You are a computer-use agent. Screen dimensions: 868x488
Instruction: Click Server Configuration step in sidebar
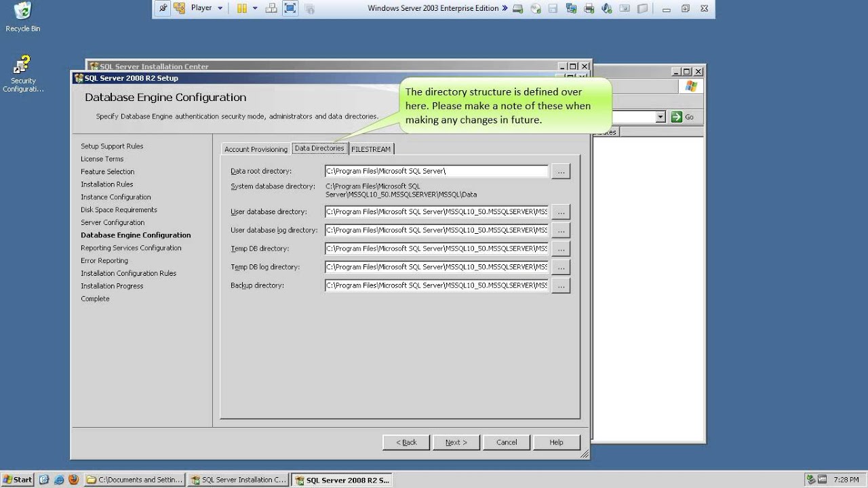[x=113, y=222]
